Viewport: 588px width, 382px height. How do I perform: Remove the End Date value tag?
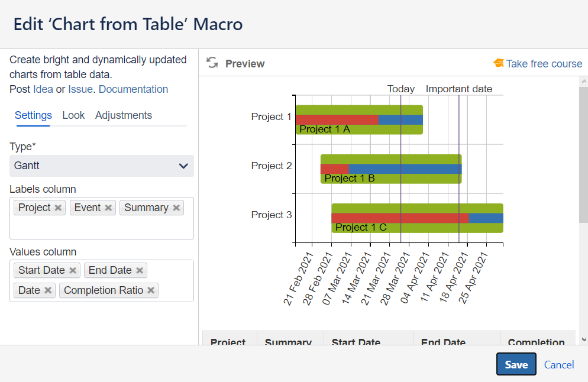[x=140, y=270]
